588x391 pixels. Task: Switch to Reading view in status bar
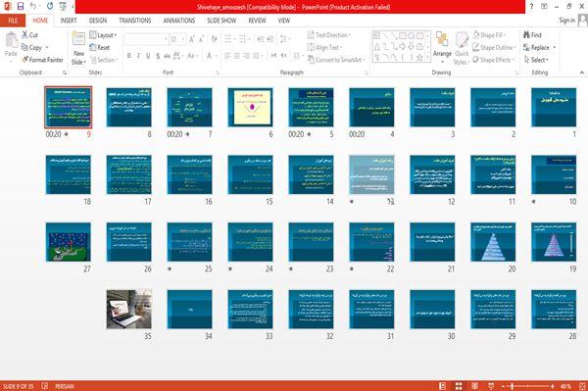[x=474, y=386]
